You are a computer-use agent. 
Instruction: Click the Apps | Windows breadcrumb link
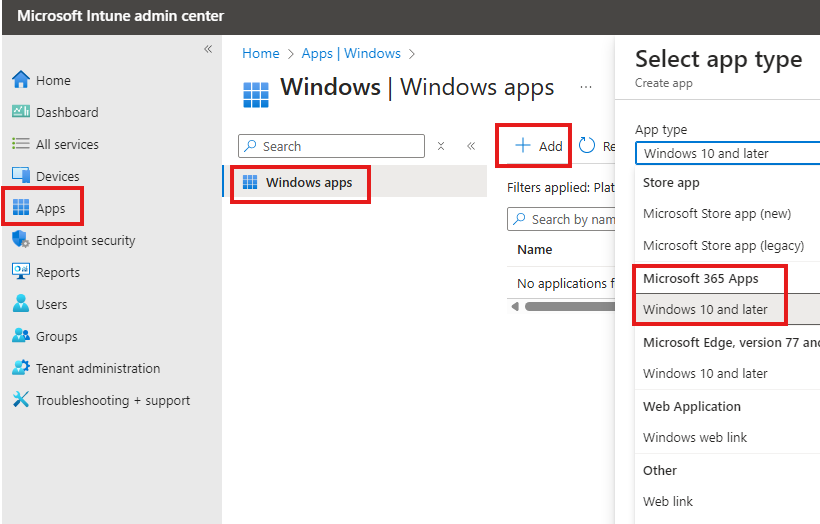click(x=351, y=53)
